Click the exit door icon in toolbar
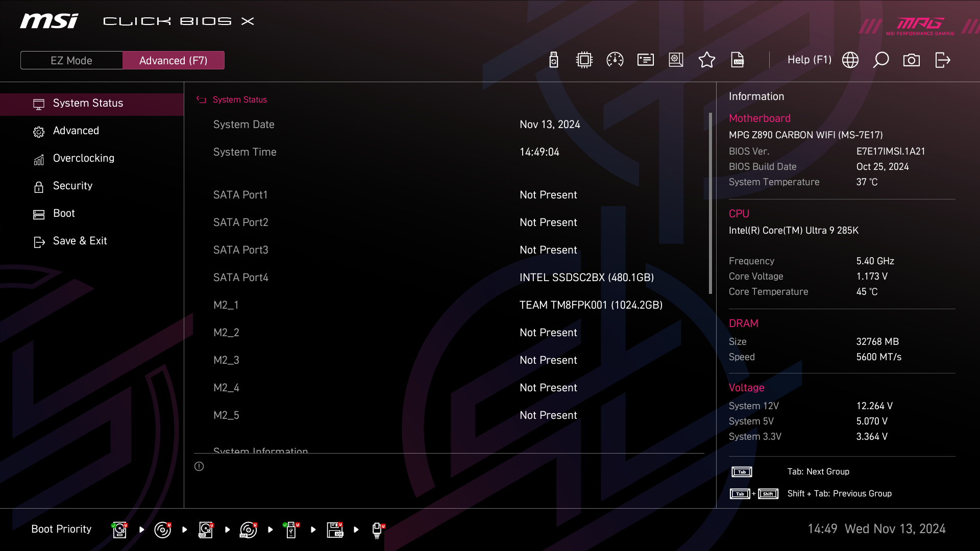Screen dimensions: 980x551 point(942,60)
